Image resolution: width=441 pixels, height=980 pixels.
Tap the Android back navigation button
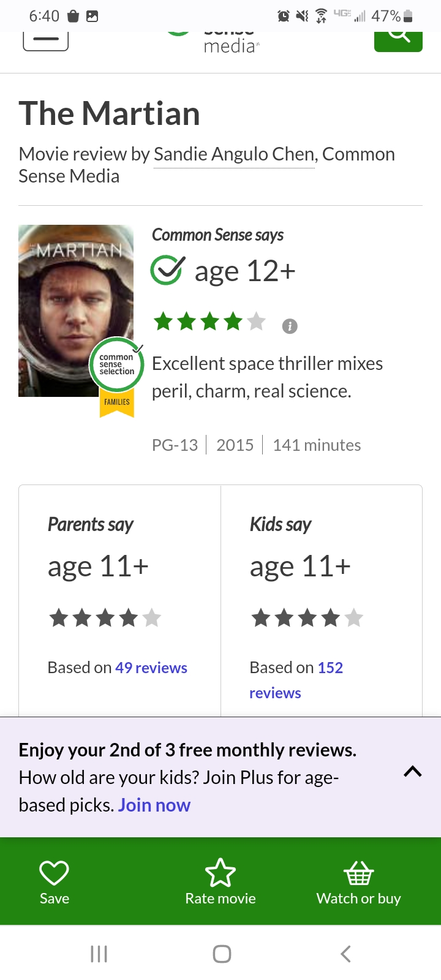[345, 954]
